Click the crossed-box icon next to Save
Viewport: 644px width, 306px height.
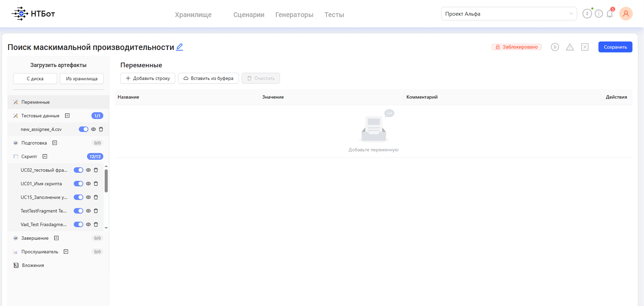(585, 47)
